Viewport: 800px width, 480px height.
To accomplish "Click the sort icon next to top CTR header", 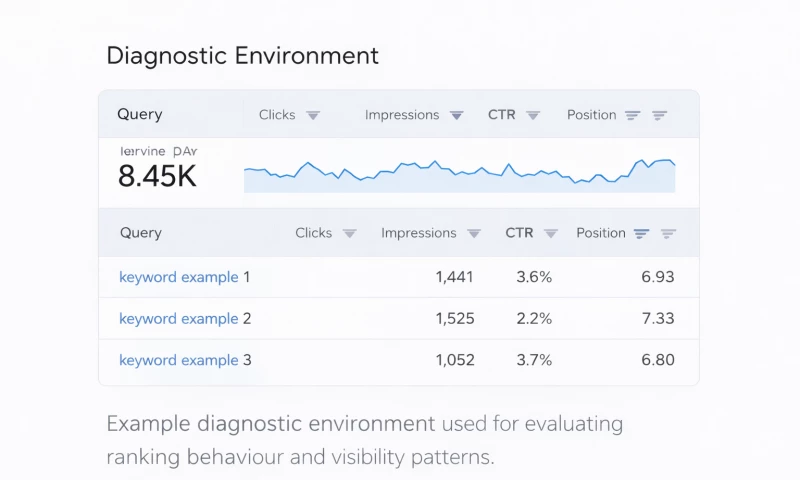I will tap(533, 115).
